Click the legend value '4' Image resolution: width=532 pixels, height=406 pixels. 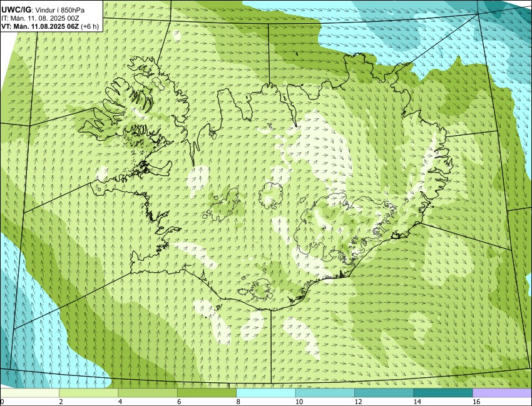[120, 402]
